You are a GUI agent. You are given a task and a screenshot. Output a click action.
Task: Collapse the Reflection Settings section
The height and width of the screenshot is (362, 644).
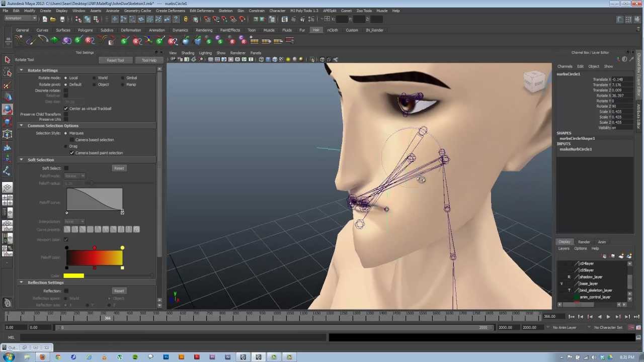21,283
